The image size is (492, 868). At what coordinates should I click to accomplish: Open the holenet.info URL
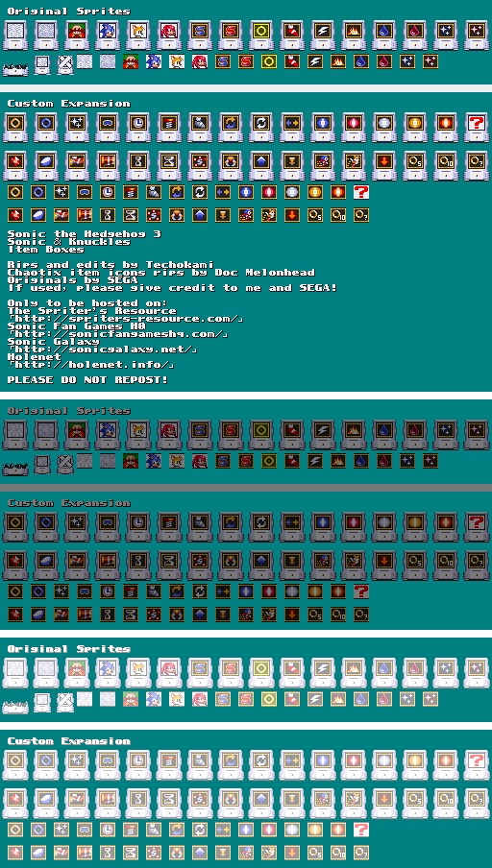click(92, 366)
